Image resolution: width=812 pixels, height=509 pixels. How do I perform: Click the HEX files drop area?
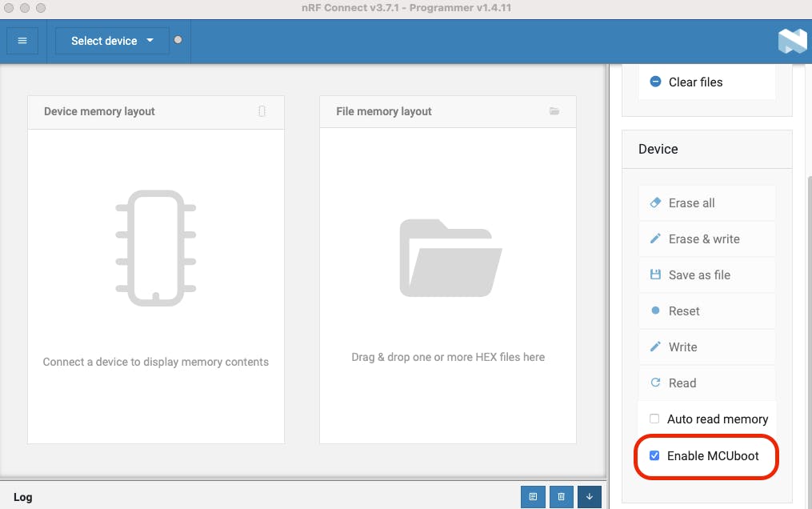pyautogui.click(x=448, y=285)
